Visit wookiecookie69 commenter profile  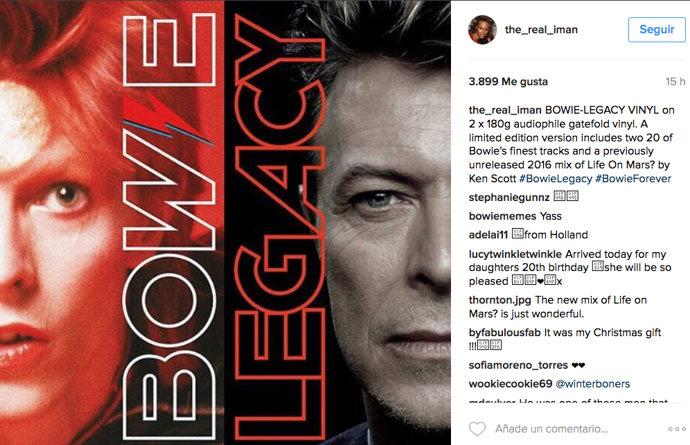(510, 384)
